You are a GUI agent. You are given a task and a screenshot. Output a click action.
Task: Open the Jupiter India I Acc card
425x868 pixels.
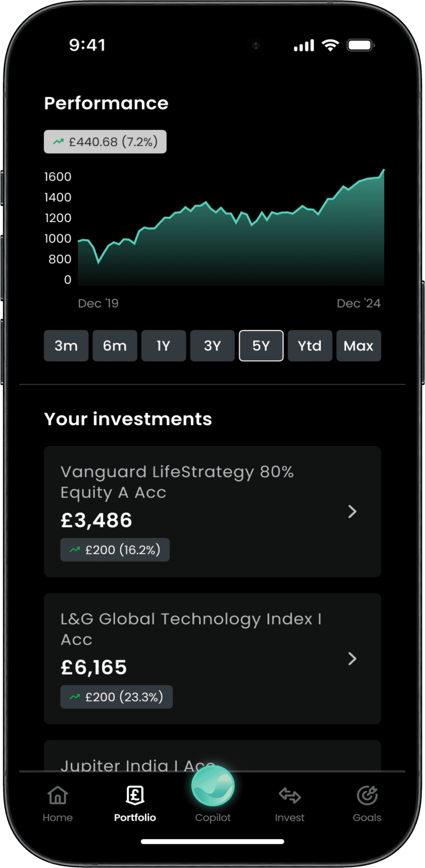tap(212, 756)
